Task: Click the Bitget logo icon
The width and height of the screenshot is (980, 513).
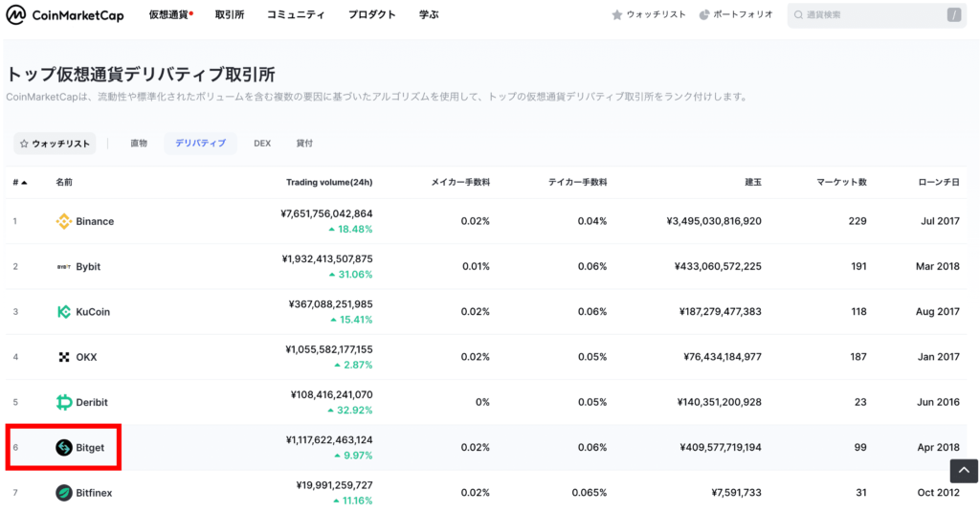Action: [x=64, y=447]
